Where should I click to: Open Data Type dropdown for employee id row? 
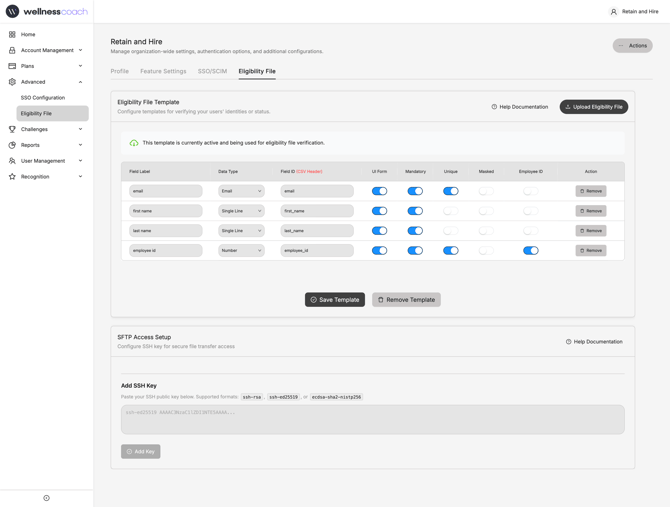(x=241, y=251)
